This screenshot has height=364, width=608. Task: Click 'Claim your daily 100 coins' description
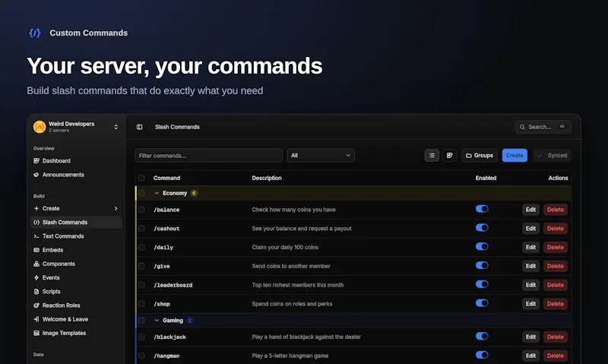(285, 247)
